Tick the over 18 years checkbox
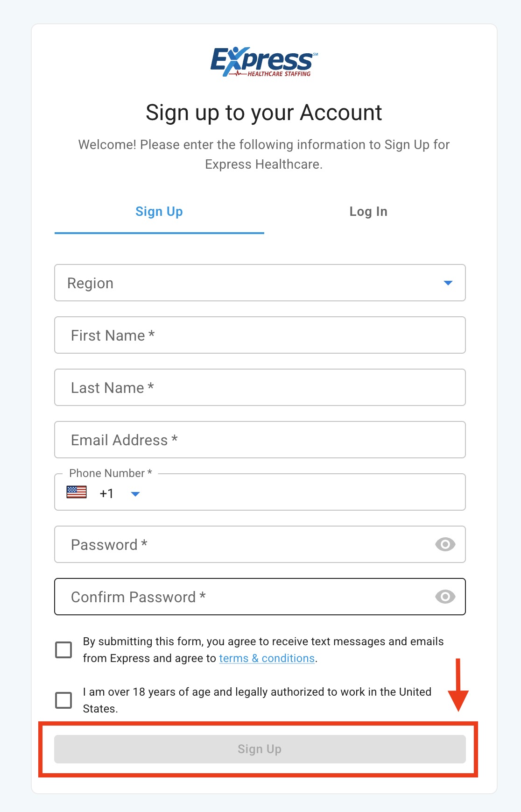 [x=63, y=700]
